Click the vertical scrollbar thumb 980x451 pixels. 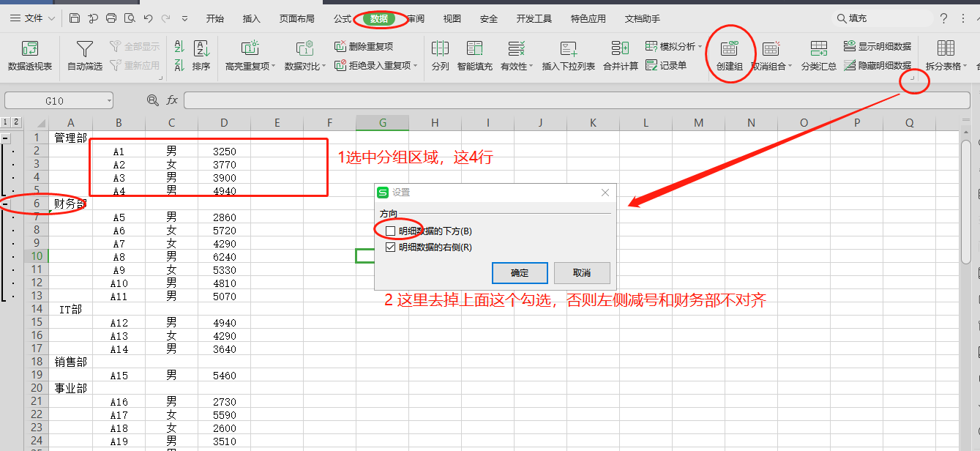pos(966,201)
